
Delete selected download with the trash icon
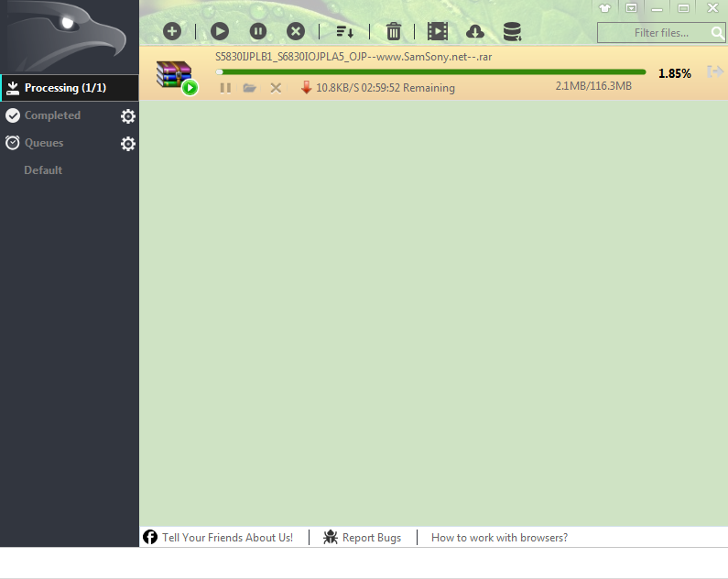393,31
